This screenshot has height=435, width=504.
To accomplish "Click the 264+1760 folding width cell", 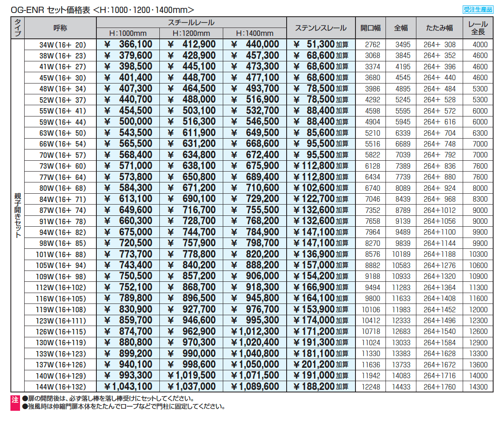I will [439, 387].
